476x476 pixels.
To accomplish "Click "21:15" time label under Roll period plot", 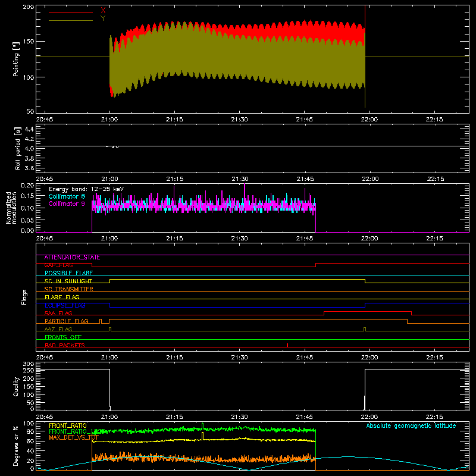I will [174, 179].
